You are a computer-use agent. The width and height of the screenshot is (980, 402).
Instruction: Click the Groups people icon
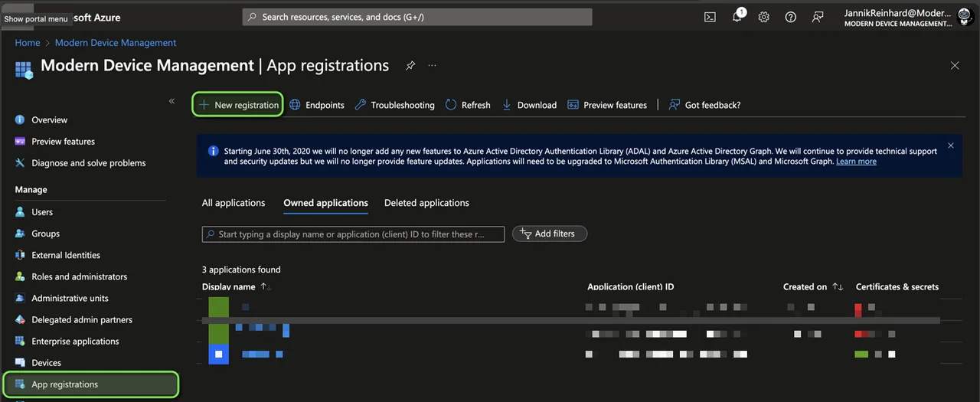20,234
